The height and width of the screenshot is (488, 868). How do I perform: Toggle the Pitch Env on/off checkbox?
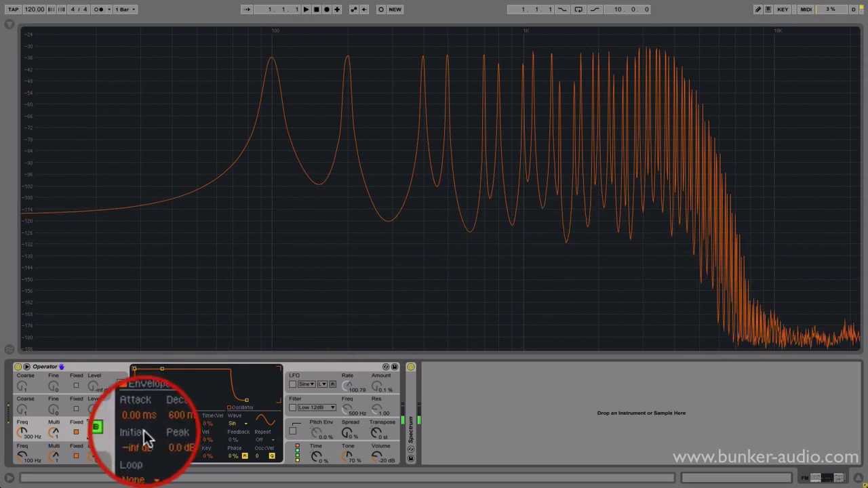[293, 431]
